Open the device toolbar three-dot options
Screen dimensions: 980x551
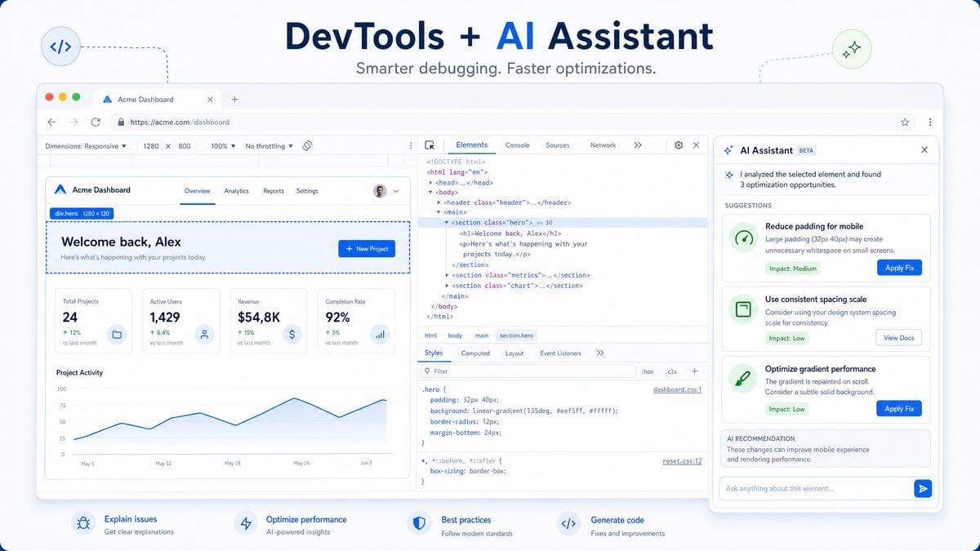411,145
